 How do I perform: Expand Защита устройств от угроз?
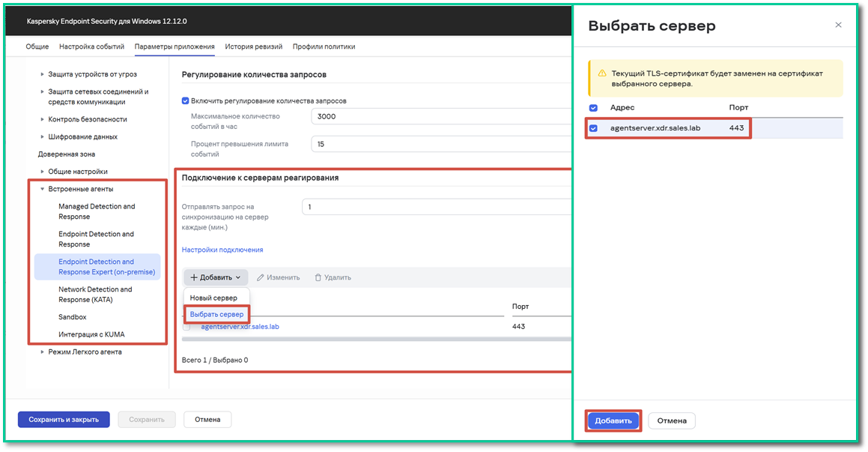(42, 74)
